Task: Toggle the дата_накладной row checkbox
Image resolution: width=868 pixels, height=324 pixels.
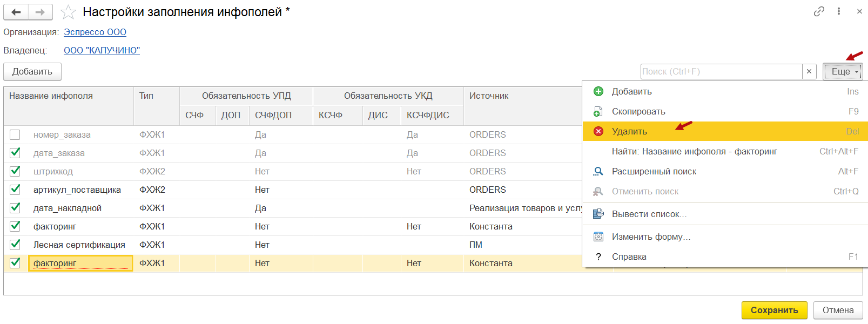Action: point(15,208)
